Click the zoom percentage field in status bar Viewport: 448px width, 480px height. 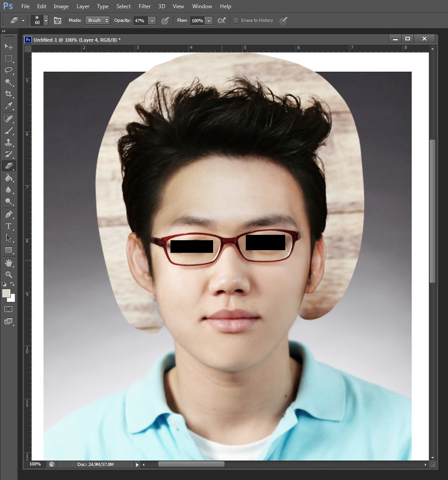(x=35, y=464)
